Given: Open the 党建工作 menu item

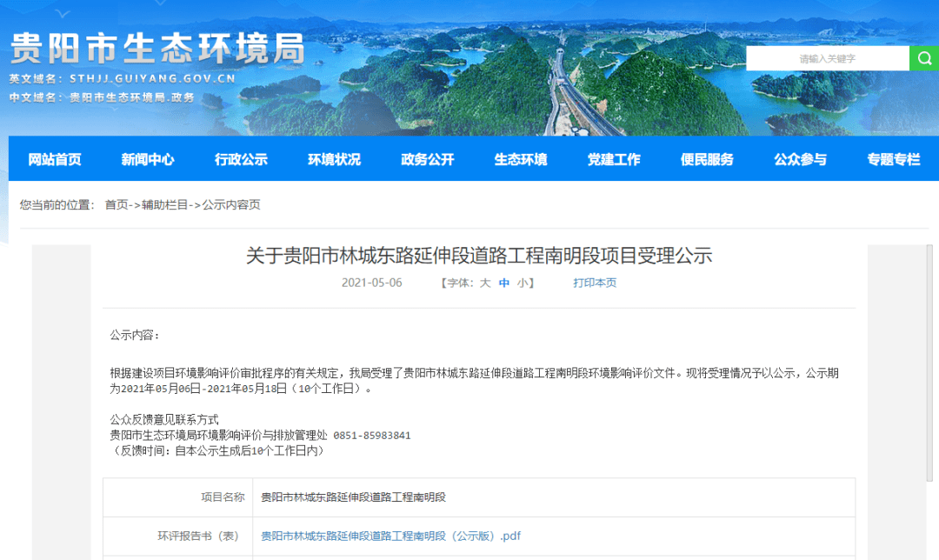Looking at the screenshot, I should pyautogui.click(x=614, y=159).
